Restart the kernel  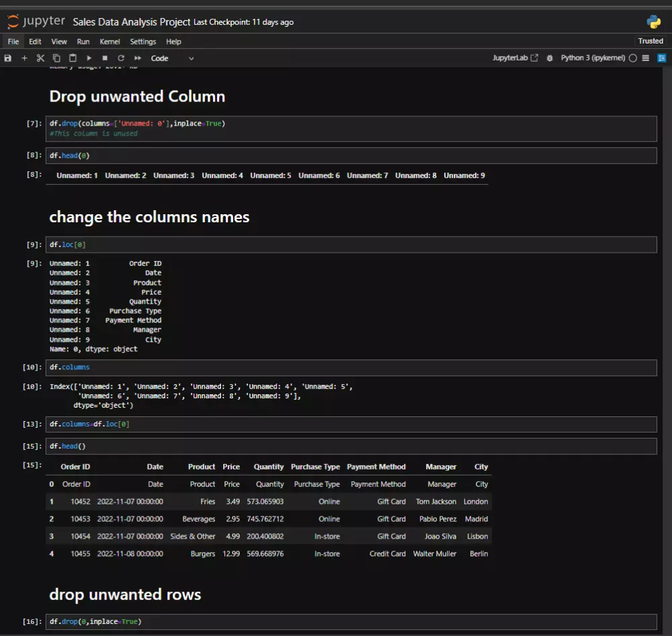click(x=121, y=58)
